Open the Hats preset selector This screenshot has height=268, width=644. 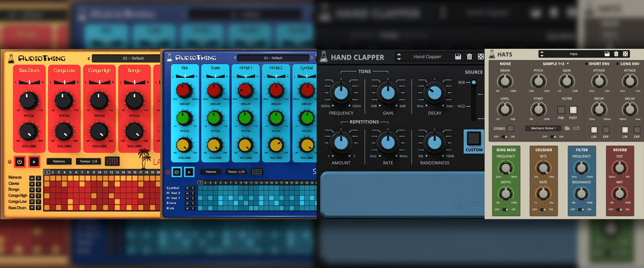click(574, 54)
